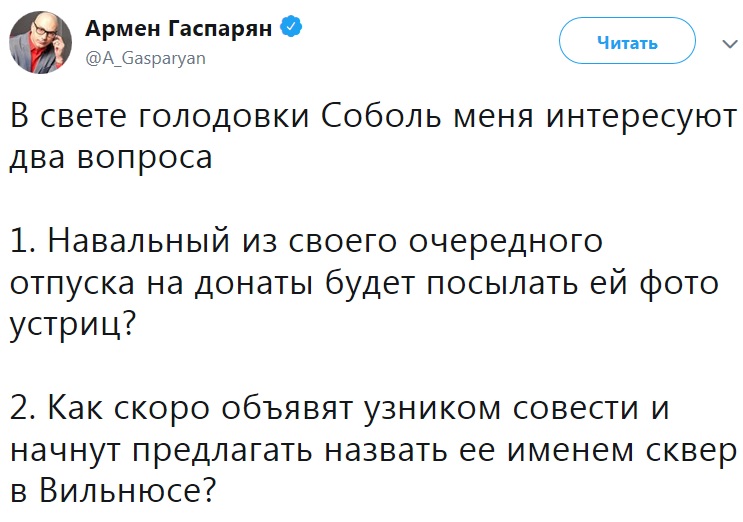
Task: Open Армен Гаспарян's profile avatar photo
Action: pyautogui.click(x=41, y=42)
